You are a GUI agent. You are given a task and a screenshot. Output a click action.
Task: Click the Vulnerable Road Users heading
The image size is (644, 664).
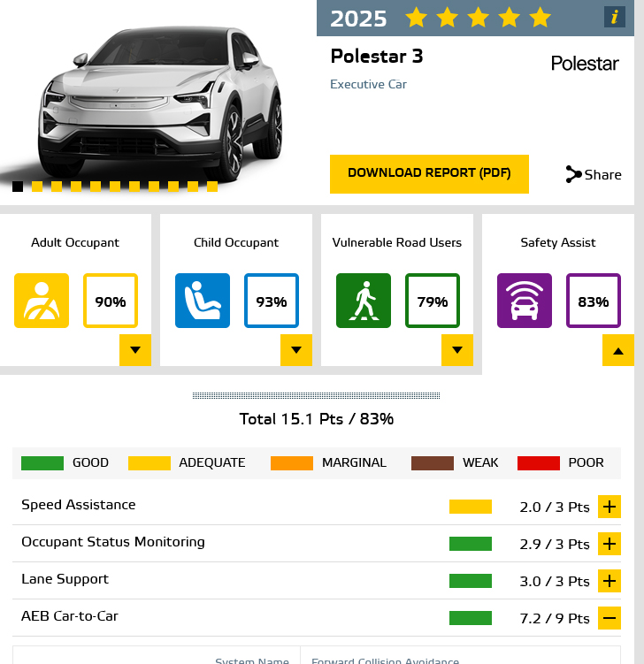tap(397, 242)
